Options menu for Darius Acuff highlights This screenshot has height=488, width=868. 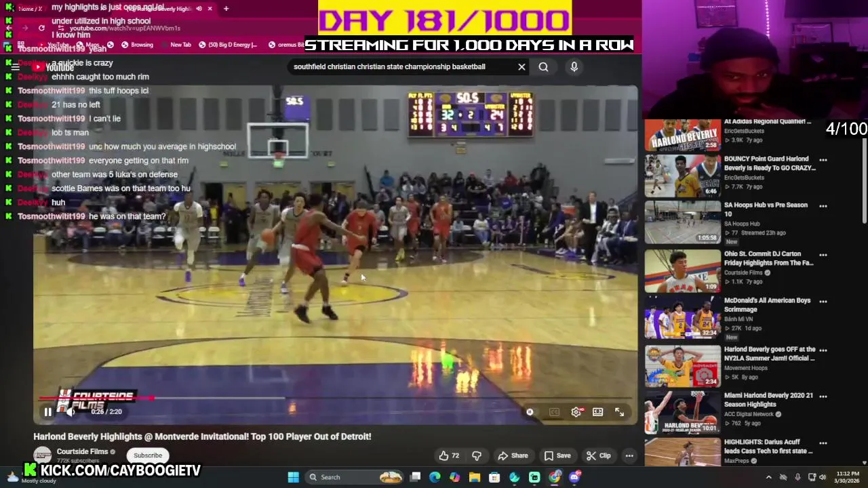(x=823, y=442)
